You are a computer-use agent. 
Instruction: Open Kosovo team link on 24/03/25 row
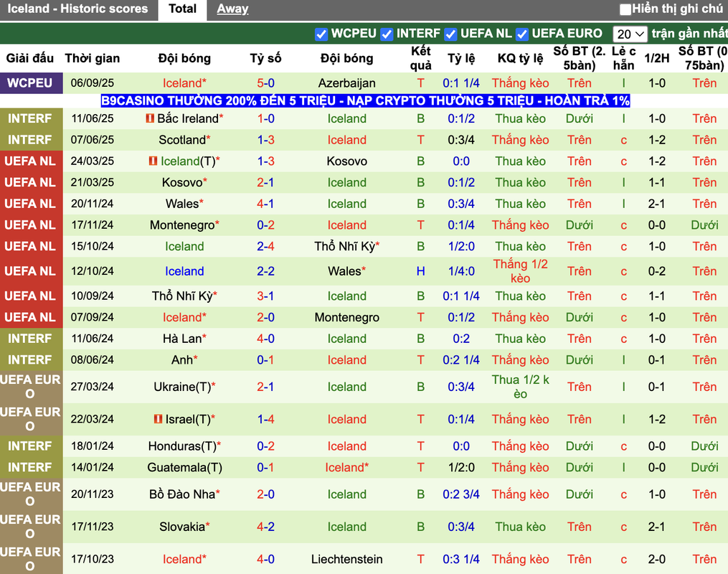point(347,161)
